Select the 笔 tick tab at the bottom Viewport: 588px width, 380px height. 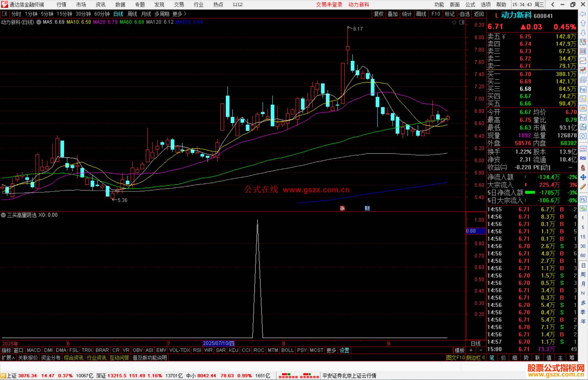492,358
